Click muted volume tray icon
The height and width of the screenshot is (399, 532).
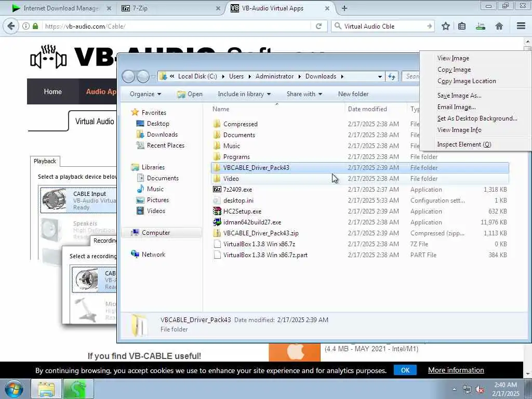pyautogui.click(x=480, y=390)
